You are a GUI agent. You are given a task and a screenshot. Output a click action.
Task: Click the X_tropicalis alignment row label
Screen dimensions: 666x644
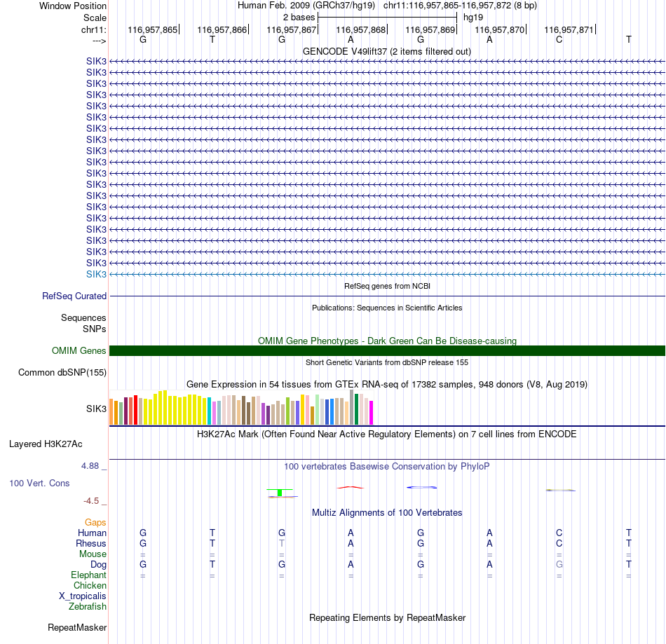click(83, 596)
